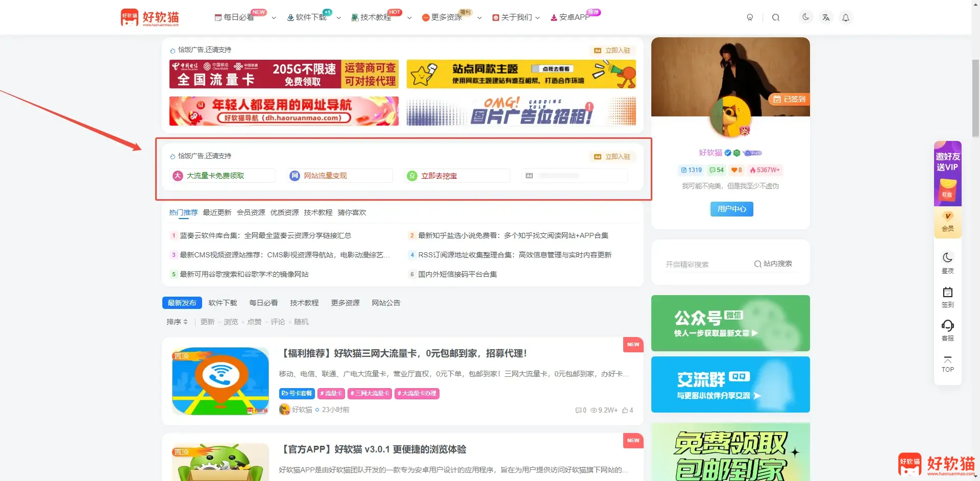This screenshot has width=980, height=481.
Task: Open the 图片广告位招租 banner
Action: (x=521, y=111)
